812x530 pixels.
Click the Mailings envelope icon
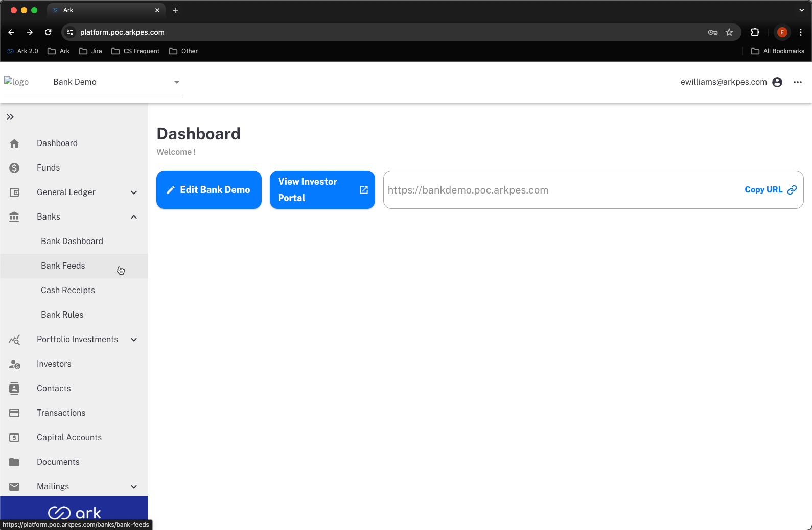click(x=14, y=487)
